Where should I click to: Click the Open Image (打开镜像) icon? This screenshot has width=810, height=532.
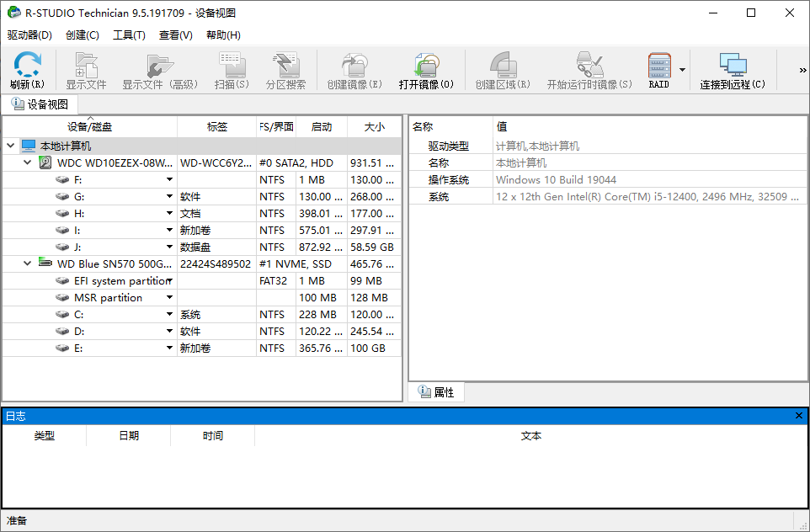click(426, 65)
